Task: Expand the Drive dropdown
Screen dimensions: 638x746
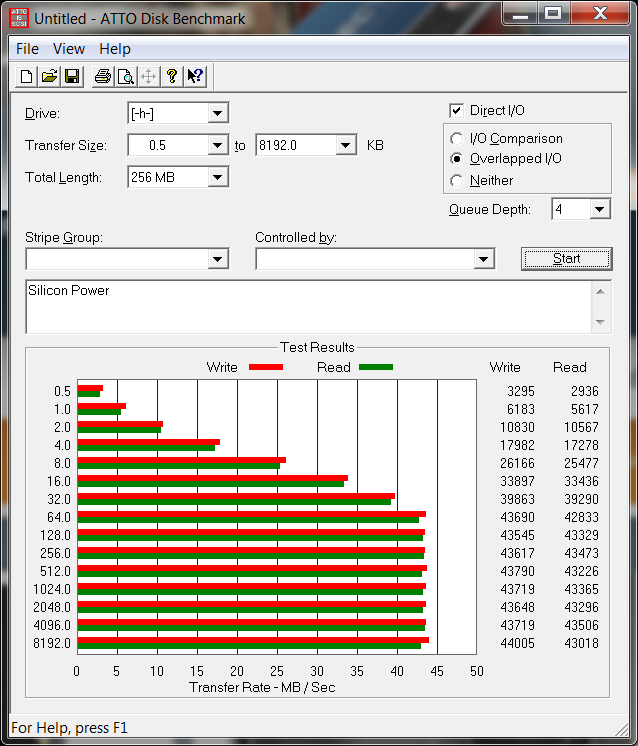Action: tap(218, 113)
